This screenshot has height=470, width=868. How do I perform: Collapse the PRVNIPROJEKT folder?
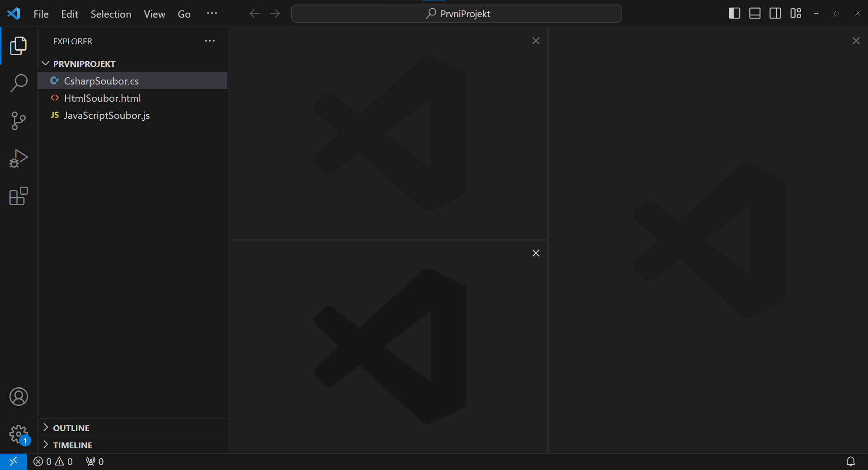tap(45, 63)
